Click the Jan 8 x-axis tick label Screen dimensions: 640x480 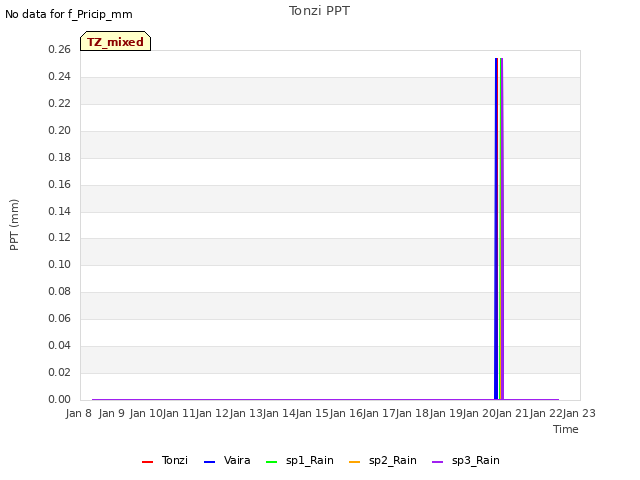click(x=79, y=413)
